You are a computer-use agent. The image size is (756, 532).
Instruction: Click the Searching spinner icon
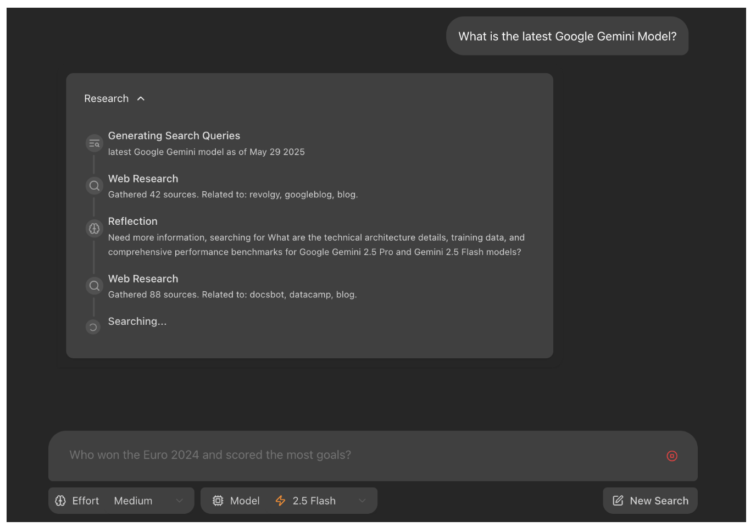click(93, 327)
